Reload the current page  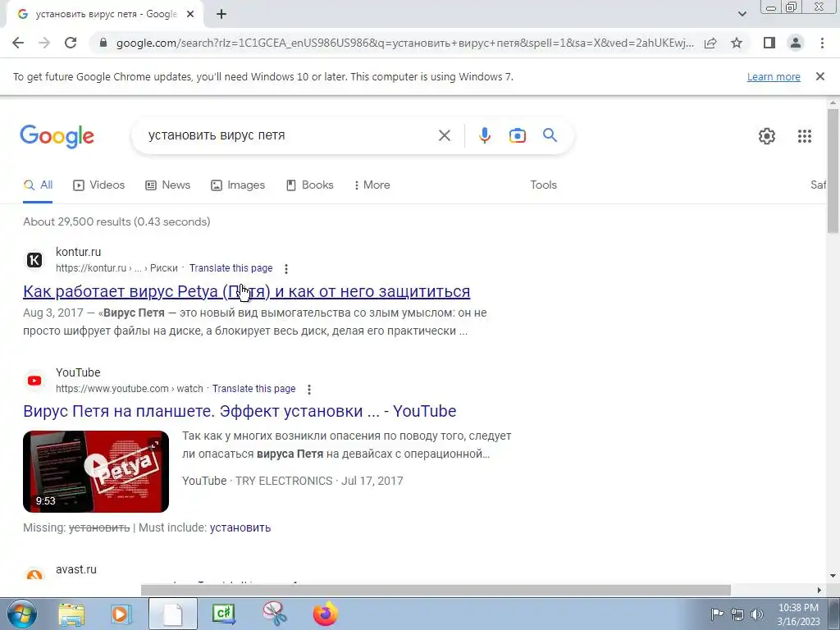click(x=71, y=43)
